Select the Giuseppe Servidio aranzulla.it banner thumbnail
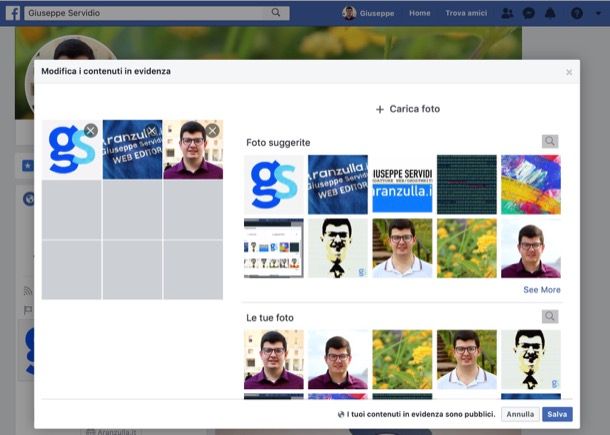This screenshot has height=435, width=610. point(402,184)
